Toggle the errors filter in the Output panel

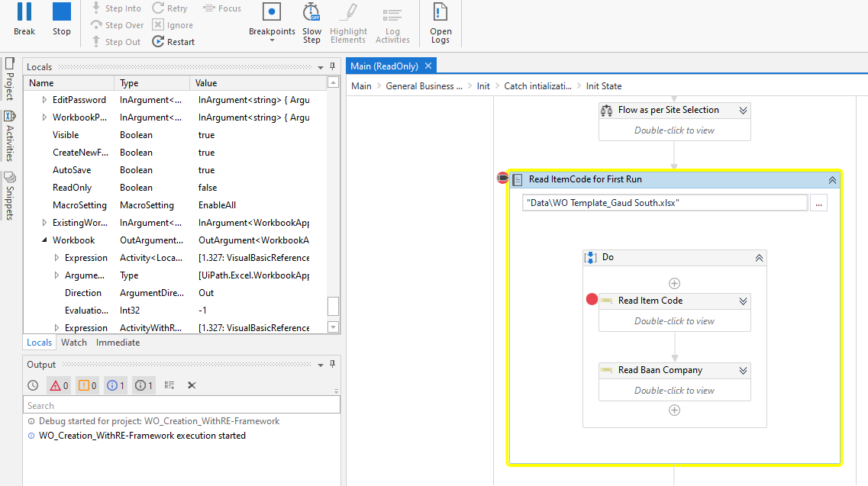point(60,385)
